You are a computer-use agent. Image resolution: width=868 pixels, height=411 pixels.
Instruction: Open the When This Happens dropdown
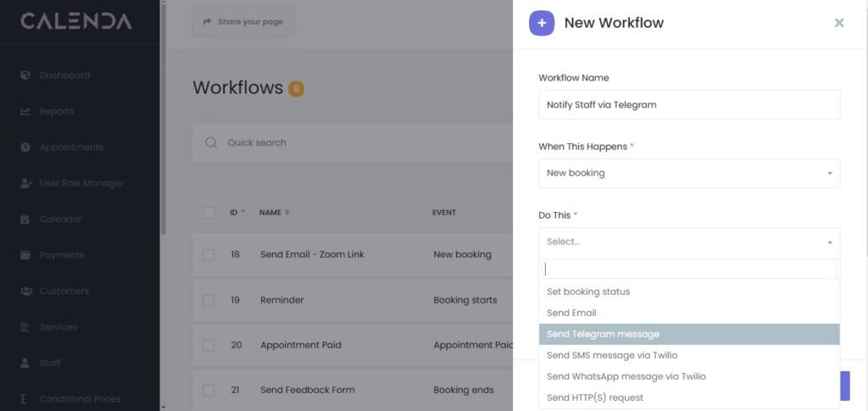(x=688, y=173)
